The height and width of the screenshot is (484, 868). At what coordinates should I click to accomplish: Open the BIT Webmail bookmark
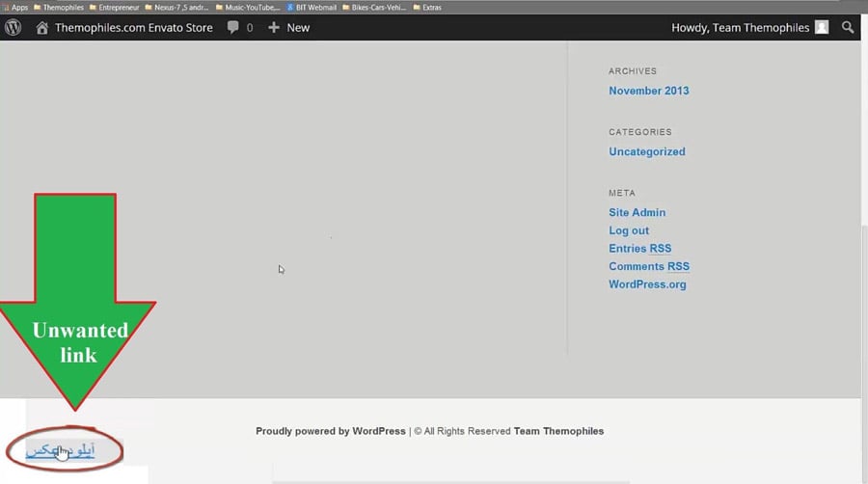[x=314, y=7]
